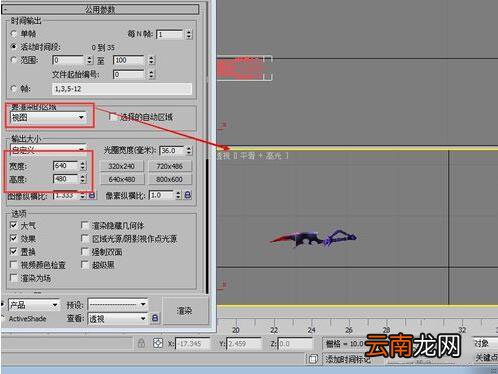Click the 每N帧 value field
Screen dimensions: 498x374
[x=170, y=34]
